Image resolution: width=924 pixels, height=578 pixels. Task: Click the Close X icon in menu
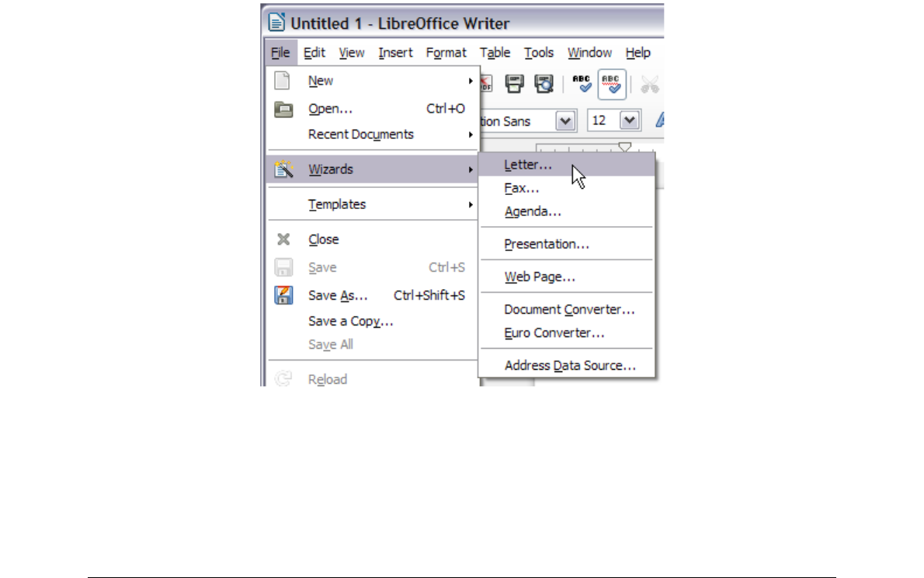[x=283, y=239]
